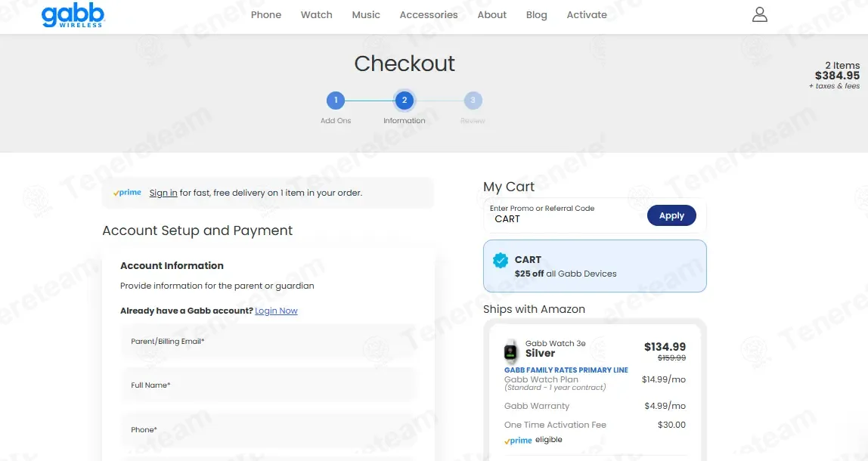Click the GABB FAMILY RATES PRIMARY LINE label

pyautogui.click(x=566, y=370)
